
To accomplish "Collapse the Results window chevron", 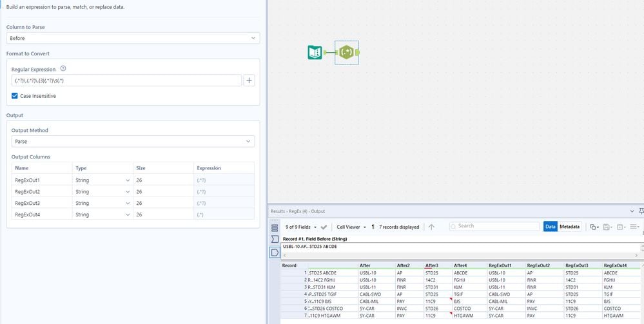I will click(632, 211).
